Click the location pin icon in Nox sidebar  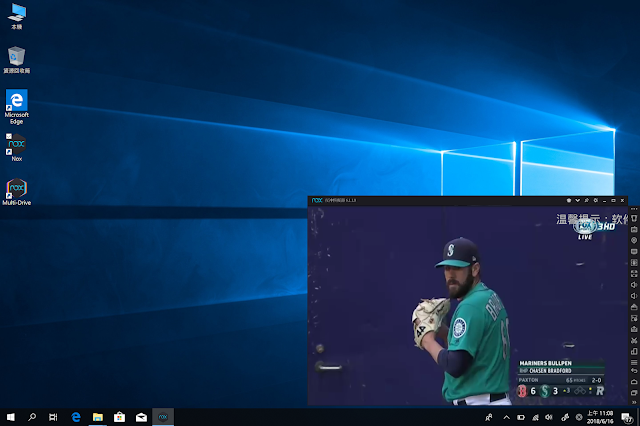tap(634, 240)
